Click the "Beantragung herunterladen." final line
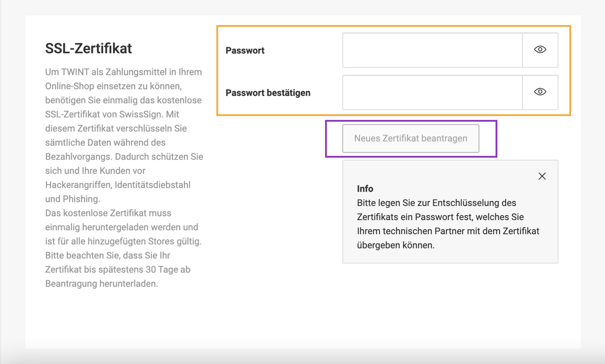 (102, 284)
